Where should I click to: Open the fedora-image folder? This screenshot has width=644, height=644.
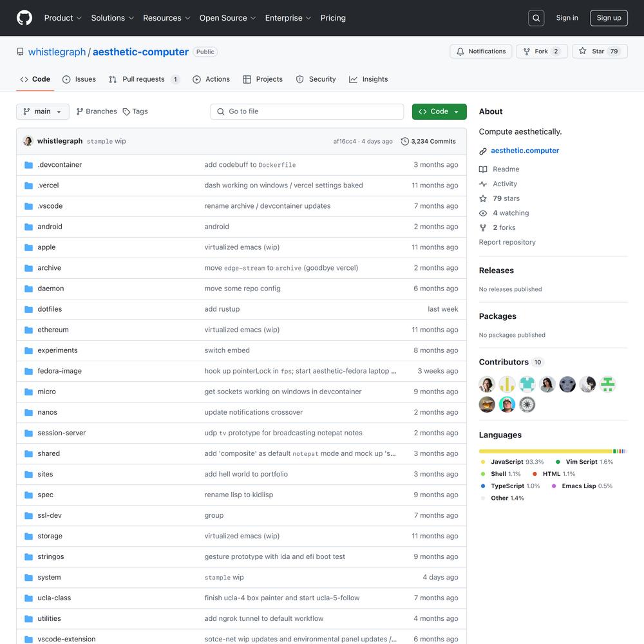59,372
